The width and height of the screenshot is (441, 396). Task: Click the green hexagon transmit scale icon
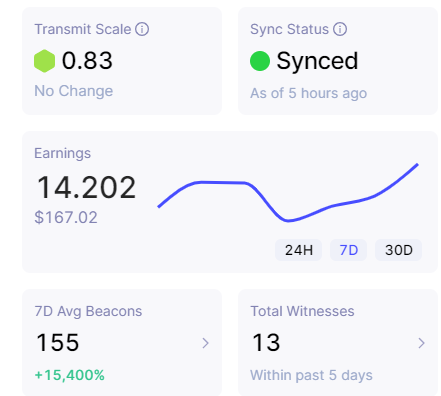point(45,61)
